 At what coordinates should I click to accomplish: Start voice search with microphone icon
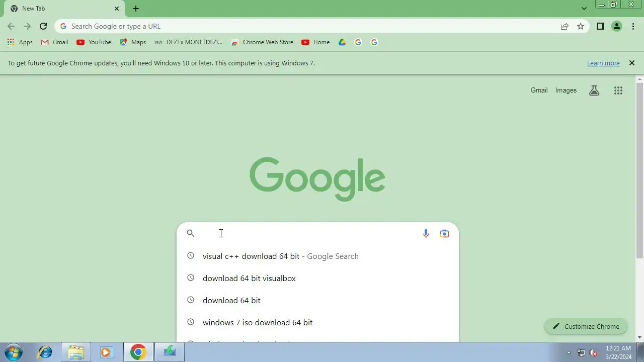426,233
